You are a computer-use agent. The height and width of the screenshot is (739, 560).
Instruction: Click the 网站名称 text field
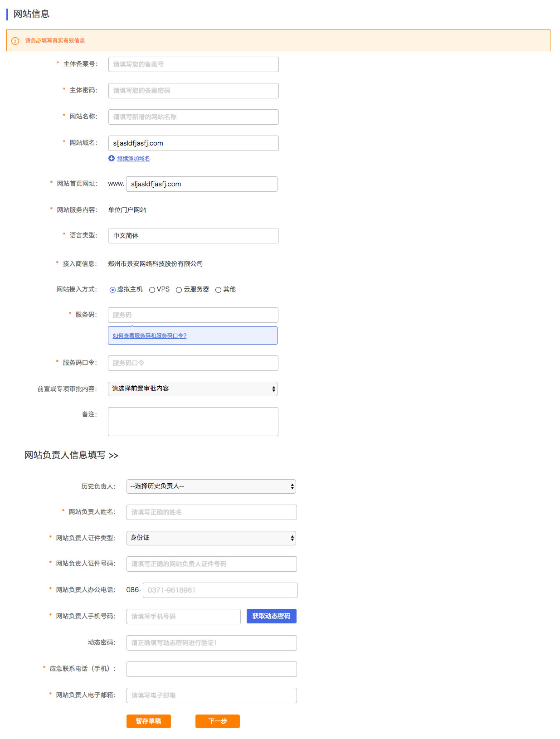point(193,117)
